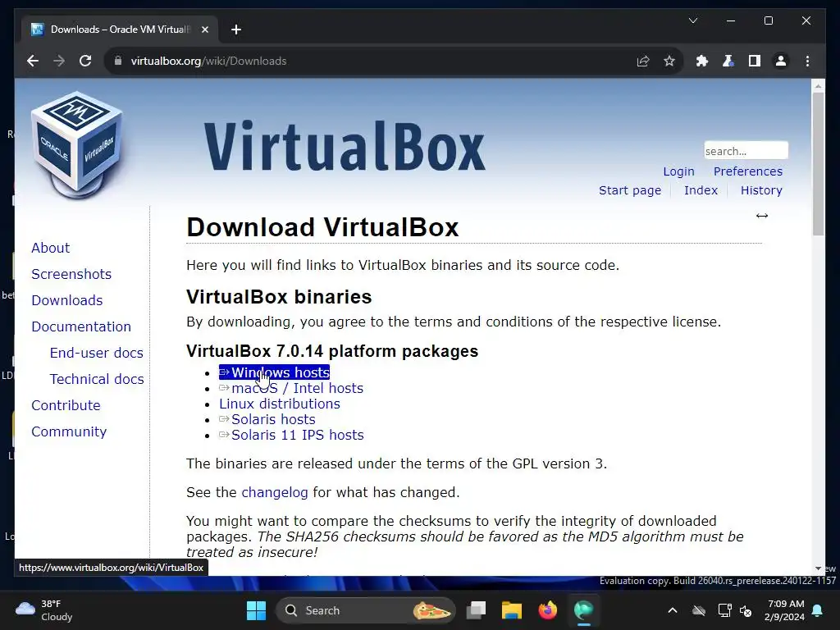Open the Login link
840x630 pixels.
click(678, 171)
